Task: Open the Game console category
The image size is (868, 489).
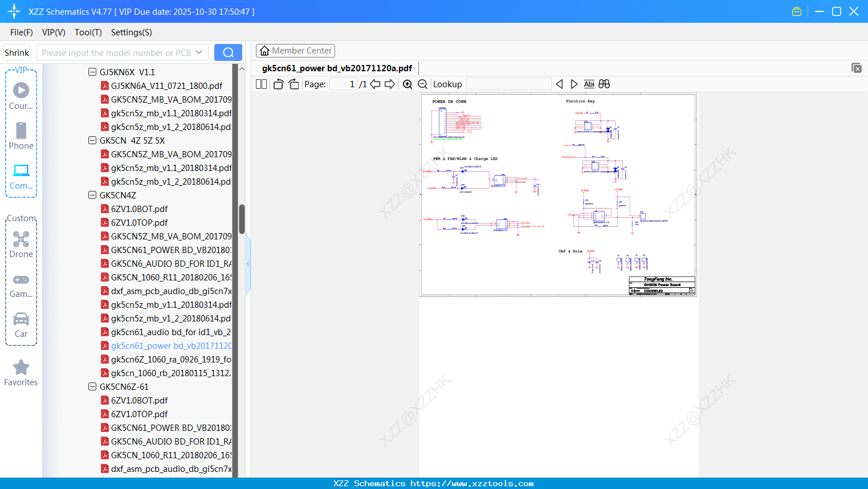Action: tap(21, 285)
